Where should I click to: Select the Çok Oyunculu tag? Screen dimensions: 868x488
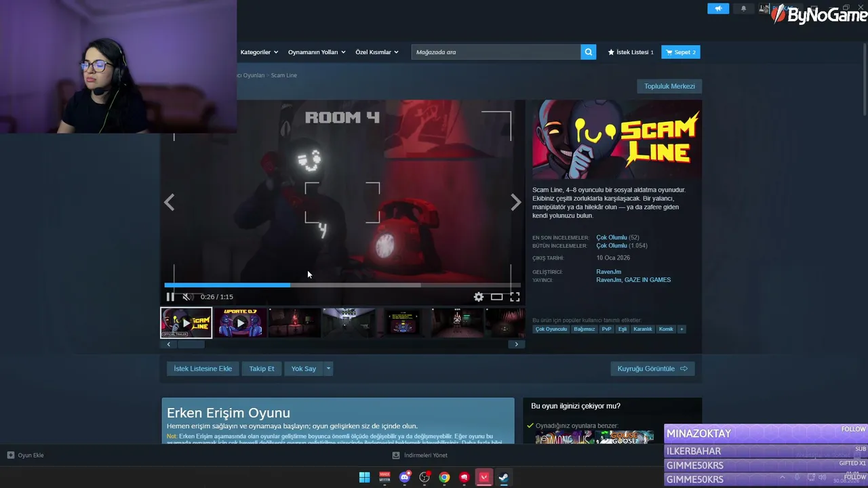coord(551,329)
